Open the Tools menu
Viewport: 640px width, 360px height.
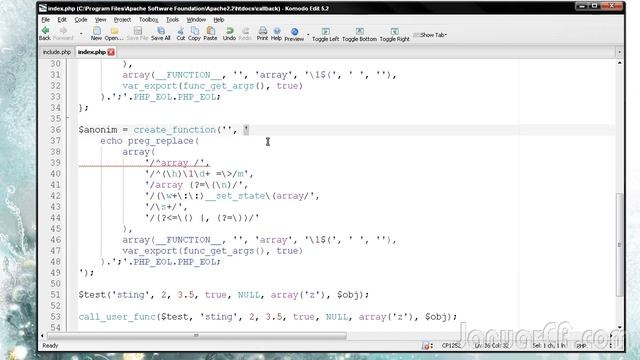[x=172, y=20]
